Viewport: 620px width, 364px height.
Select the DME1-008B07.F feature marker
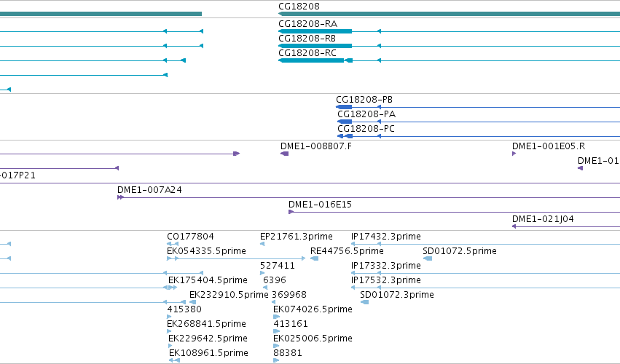click(284, 154)
